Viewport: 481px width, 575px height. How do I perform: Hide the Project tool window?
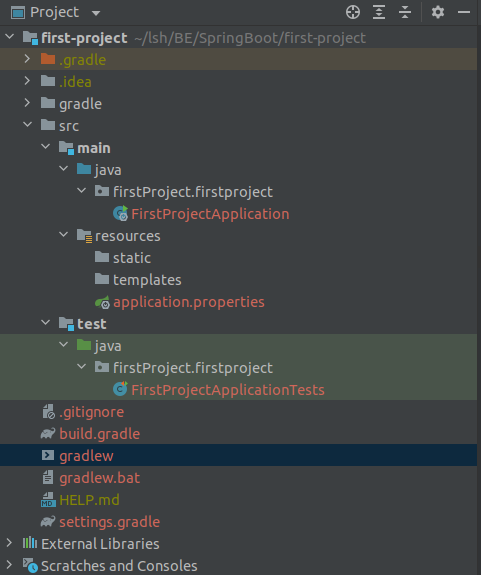tap(464, 12)
